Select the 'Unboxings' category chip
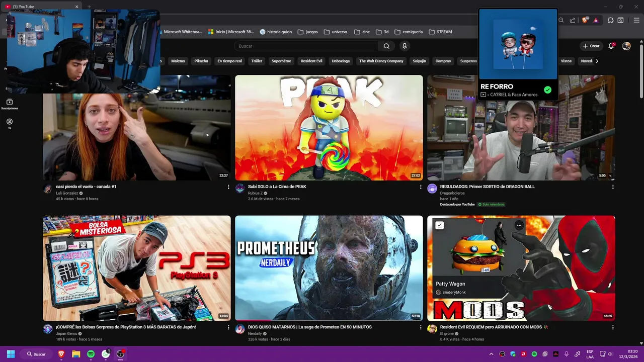 pos(341,61)
